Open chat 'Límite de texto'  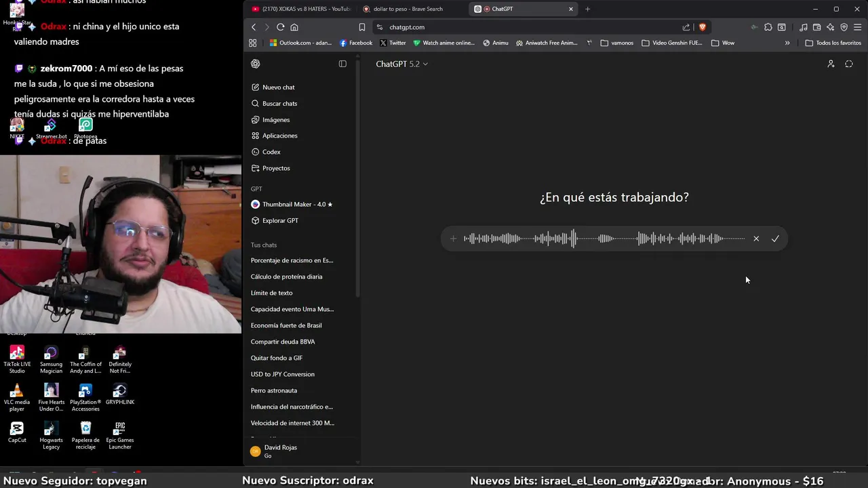coord(271,293)
